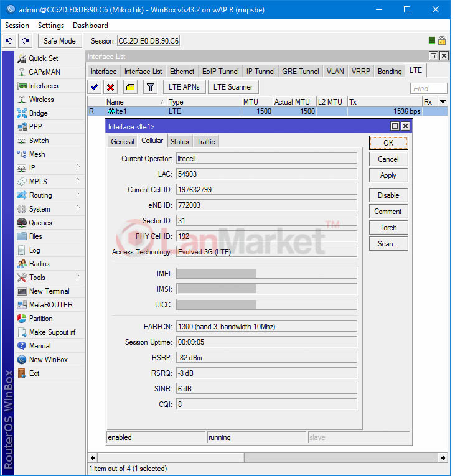The image size is (455, 476).
Task: Click the blue checkmark enable icon
Action: (95, 87)
